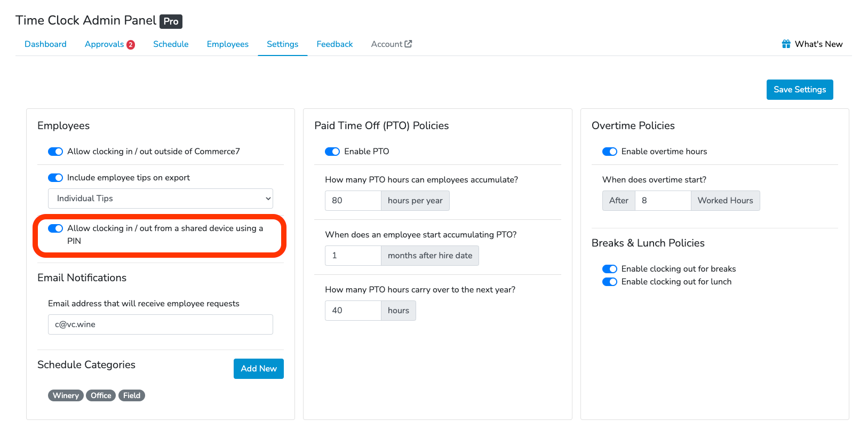Toggle Enable clocking out for lunch
The image size is (868, 444).
tap(610, 282)
